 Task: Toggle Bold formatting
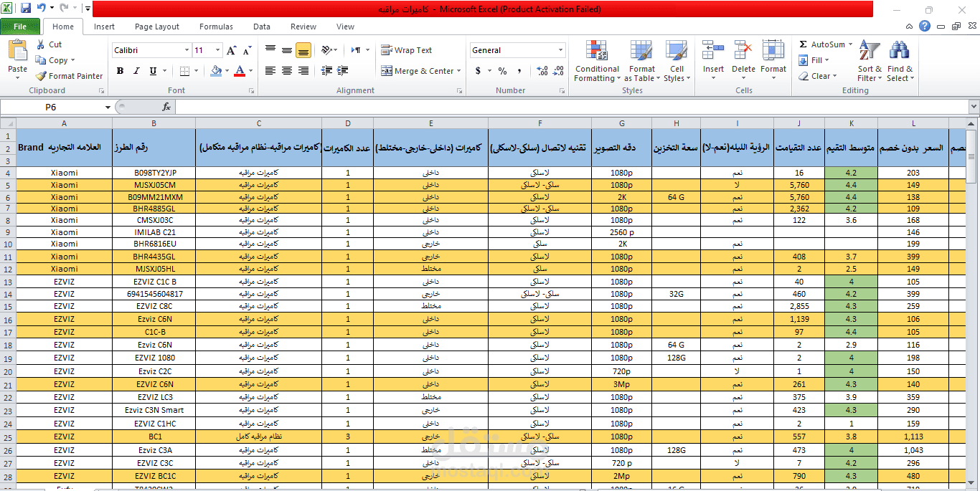pyautogui.click(x=120, y=71)
